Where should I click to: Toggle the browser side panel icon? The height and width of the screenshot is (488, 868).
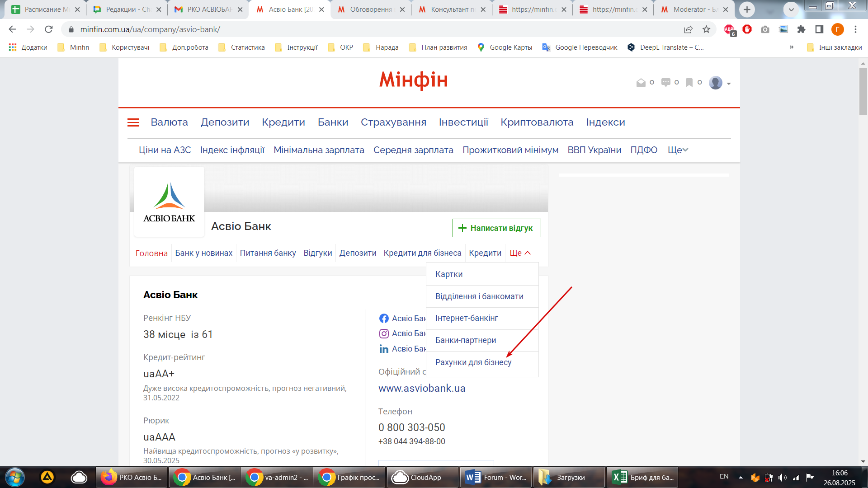point(819,29)
